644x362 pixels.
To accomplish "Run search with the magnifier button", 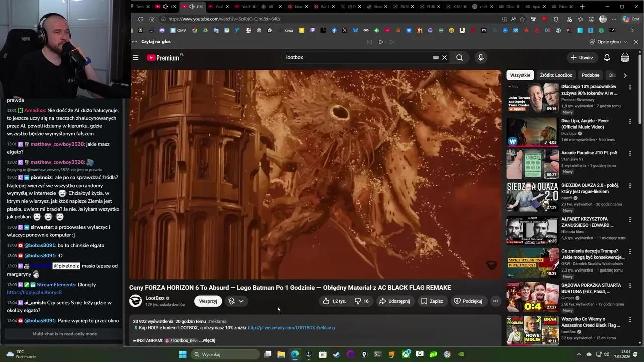I will click(459, 57).
